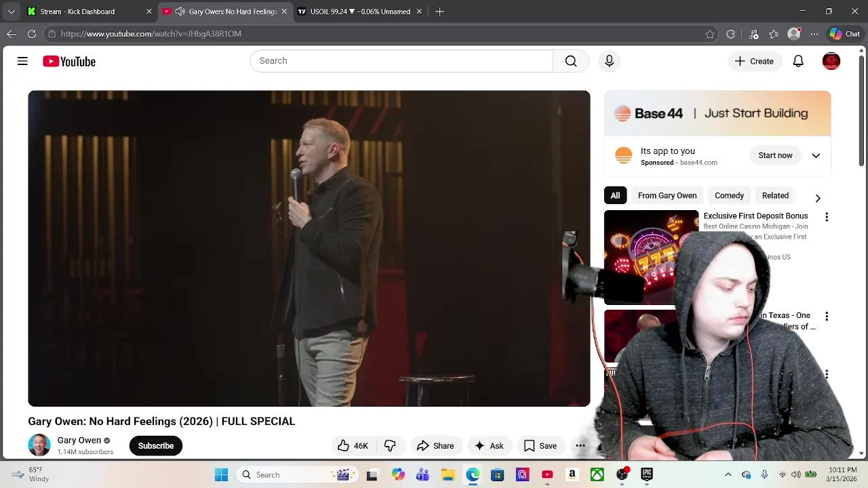Select the From Gary Owen chip
The image size is (868, 488).
pos(667,195)
